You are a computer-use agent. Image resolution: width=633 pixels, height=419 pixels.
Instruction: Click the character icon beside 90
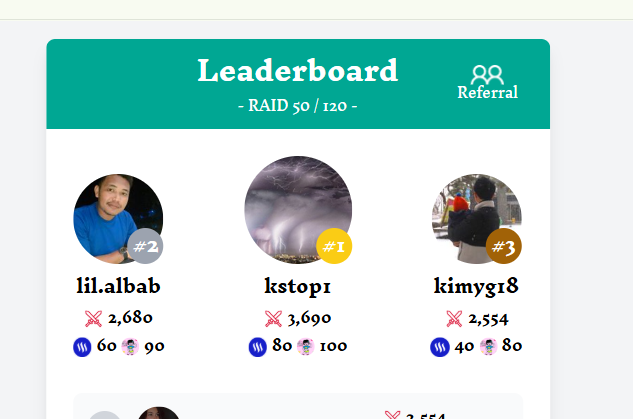click(x=130, y=347)
